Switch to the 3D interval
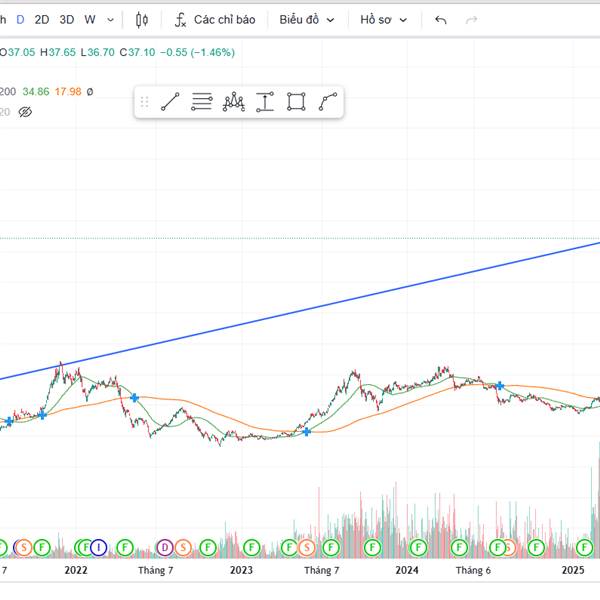This screenshot has height=600, width=600. click(67, 20)
